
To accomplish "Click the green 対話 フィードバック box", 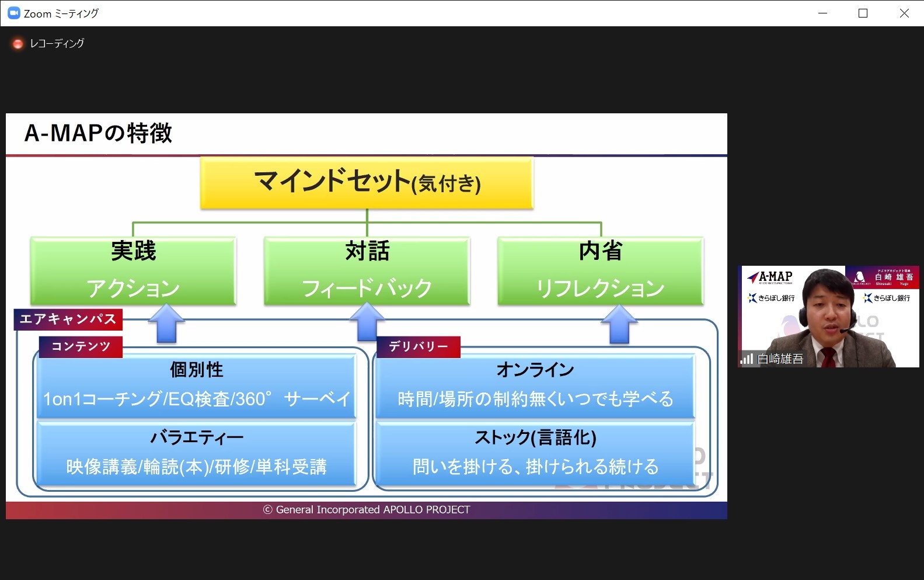I will tap(367, 270).
